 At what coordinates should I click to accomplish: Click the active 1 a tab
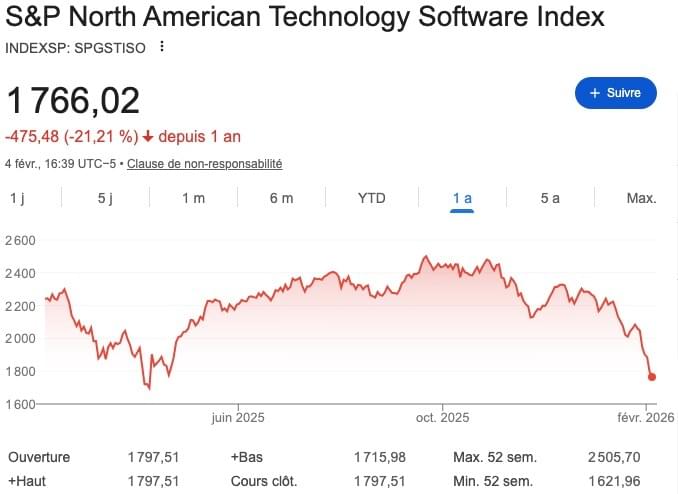[461, 198]
